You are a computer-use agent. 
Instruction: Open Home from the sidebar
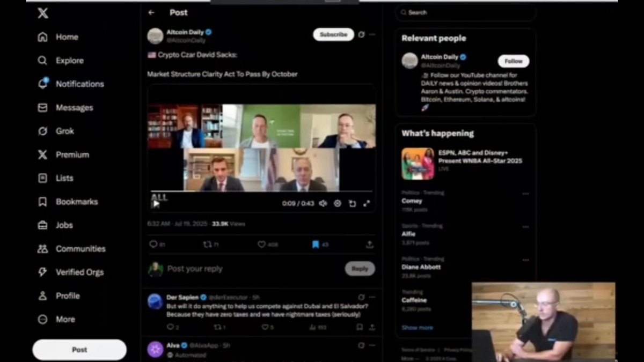tap(58, 37)
